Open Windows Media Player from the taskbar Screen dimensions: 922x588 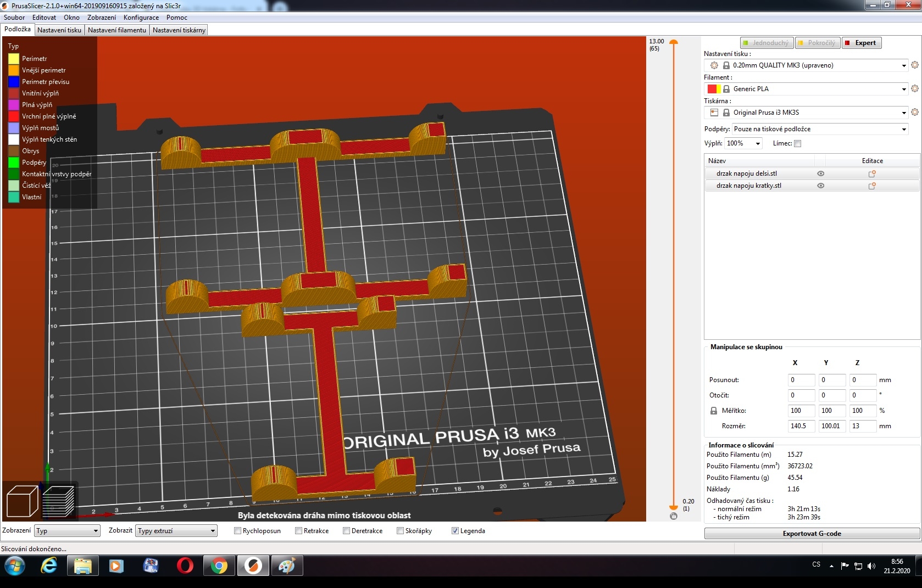click(117, 565)
